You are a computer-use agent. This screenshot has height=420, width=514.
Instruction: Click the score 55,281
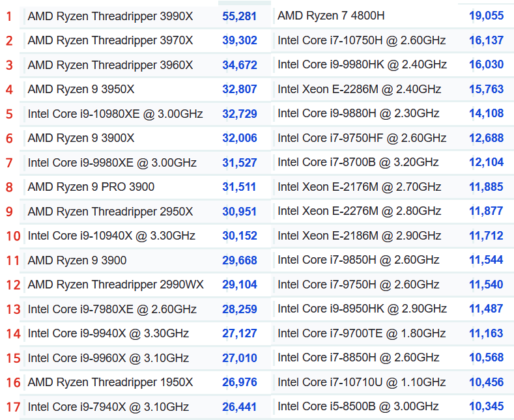click(x=239, y=16)
